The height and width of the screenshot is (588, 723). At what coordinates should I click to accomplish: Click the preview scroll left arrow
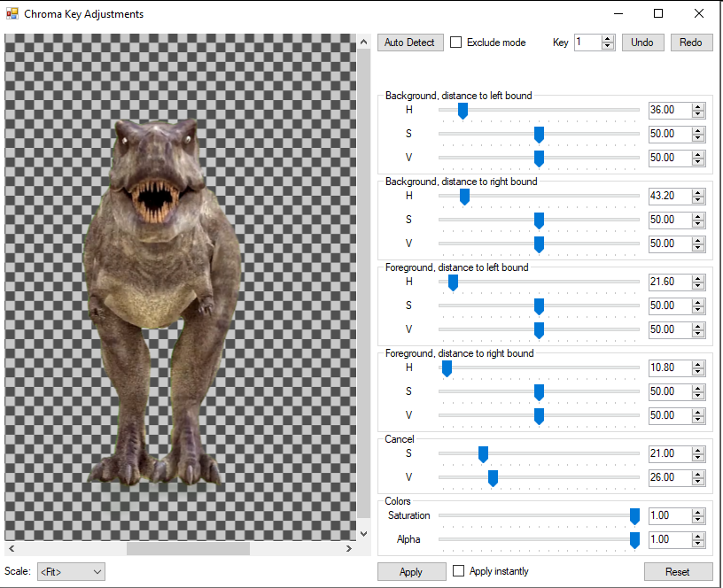tap(12, 548)
